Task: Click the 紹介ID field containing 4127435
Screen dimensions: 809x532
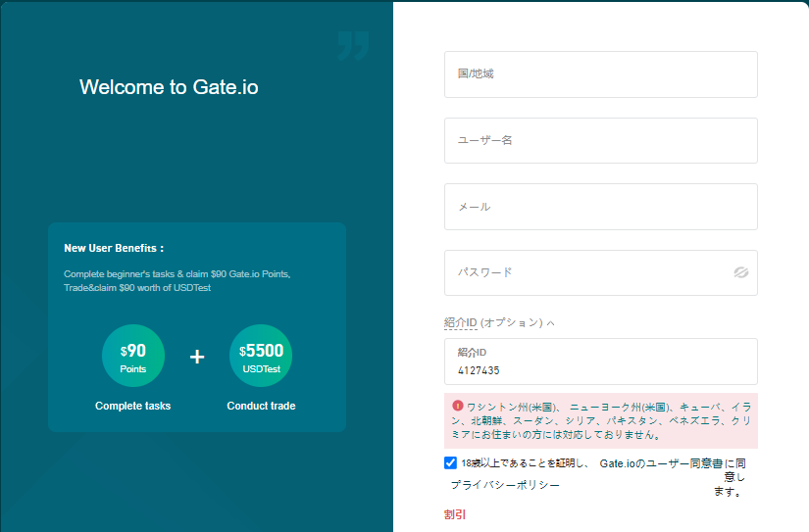Action: tap(600, 362)
